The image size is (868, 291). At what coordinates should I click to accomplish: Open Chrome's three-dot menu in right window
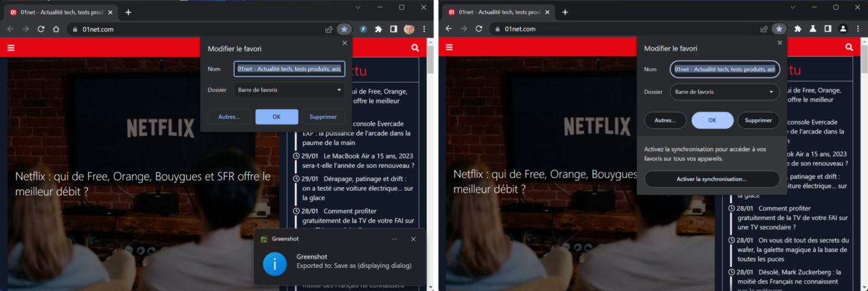click(858, 29)
